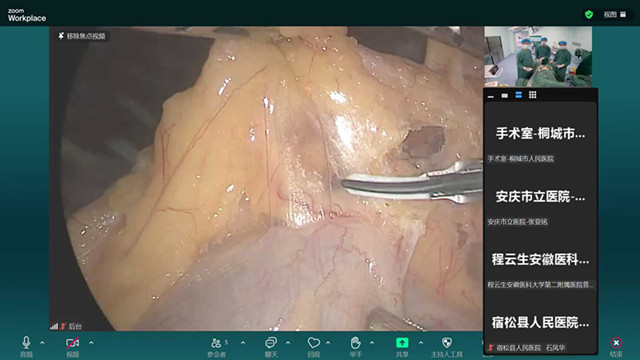Click the signal strength icon on main video
The height and width of the screenshot is (360, 640).
click(53, 326)
